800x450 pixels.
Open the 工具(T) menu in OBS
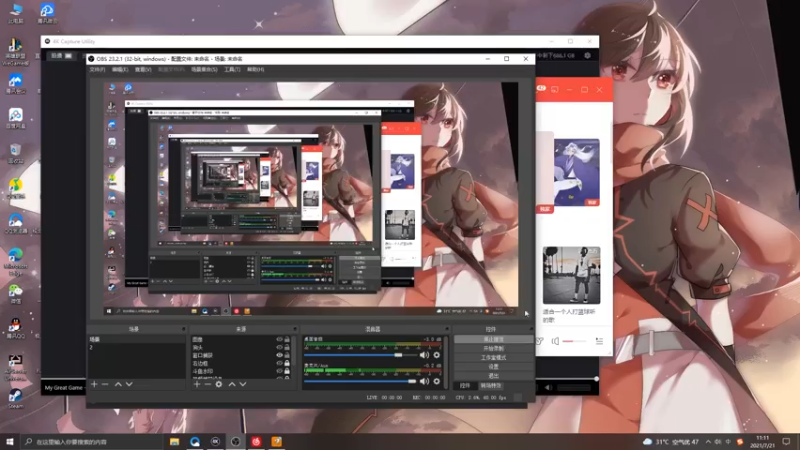click(x=232, y=69)
